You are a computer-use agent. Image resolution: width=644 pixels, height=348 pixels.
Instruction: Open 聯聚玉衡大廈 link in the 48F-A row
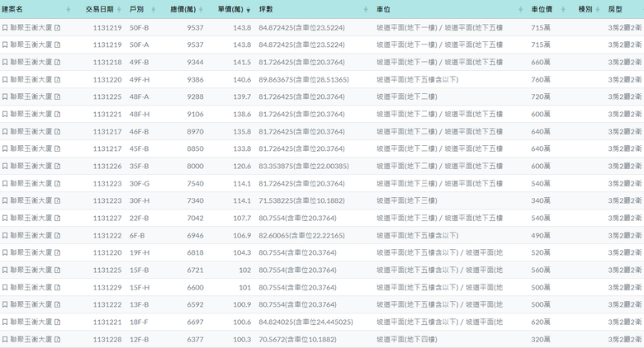(x=31, y=96)
